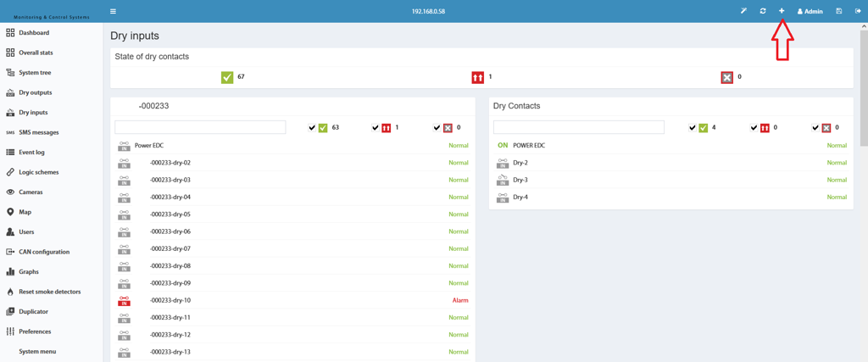Screen dimensions: 868x362
Task: Click gray X icon in State summary
Action: coord(726,77)
